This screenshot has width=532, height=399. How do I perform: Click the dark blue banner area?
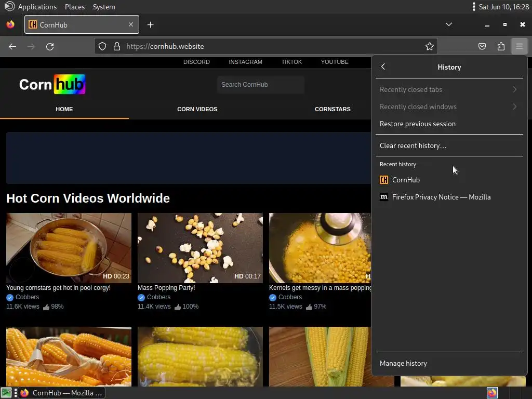point(188,158)
